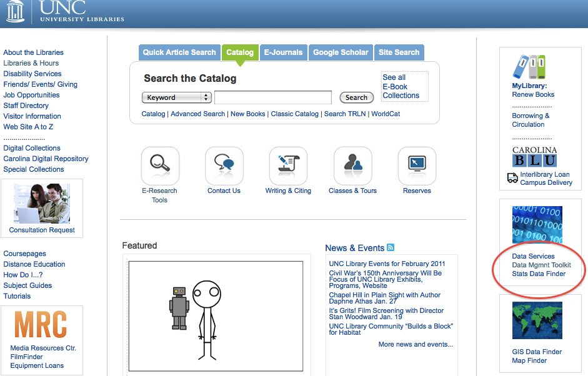The height and width of the screenshot is (376, 588).
Task: Click the Tutorials link
Action: 17,296
